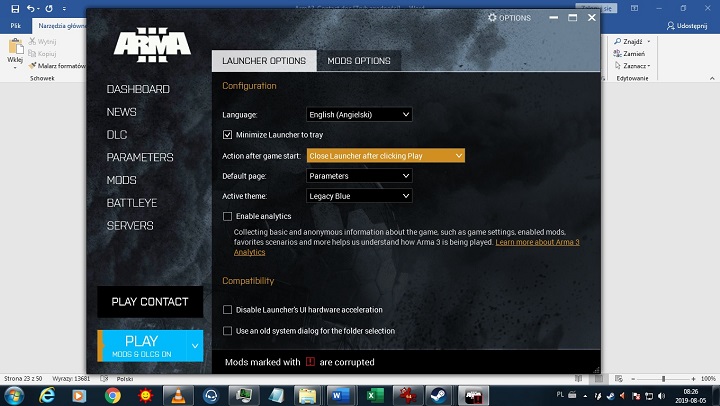The height and width of the screenshot is (406, 720).
Task: Switch to Excel in the taskbar
Action: tap(372, 395)
